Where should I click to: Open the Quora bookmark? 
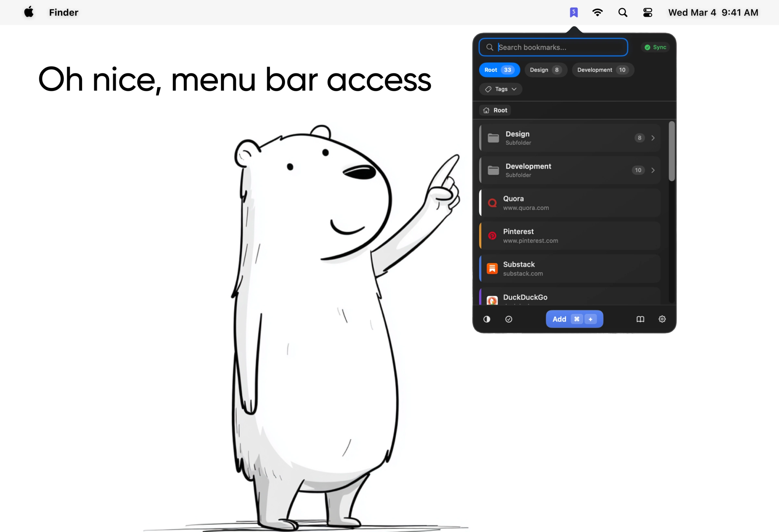tap(570, 203)
